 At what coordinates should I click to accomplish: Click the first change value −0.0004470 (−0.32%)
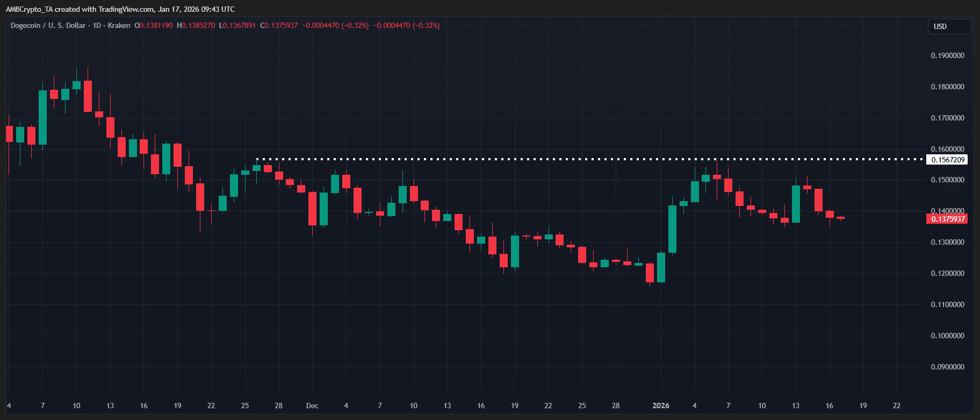coord(336,25)
